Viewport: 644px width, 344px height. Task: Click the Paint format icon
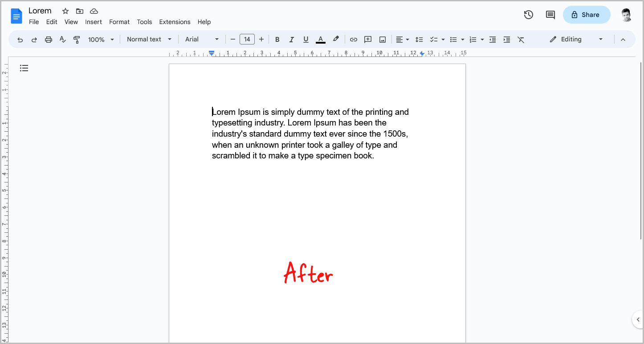pyautogui.click(x=77, y=39)
